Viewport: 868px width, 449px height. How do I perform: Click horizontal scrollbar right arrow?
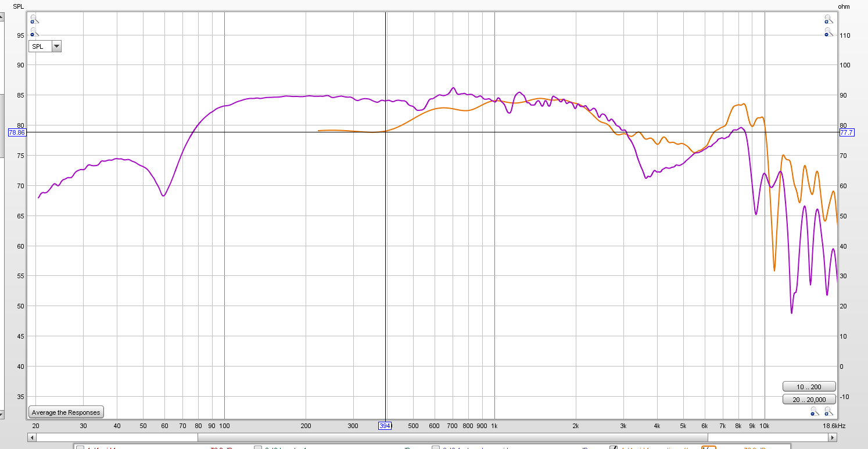tap(833, 437)
